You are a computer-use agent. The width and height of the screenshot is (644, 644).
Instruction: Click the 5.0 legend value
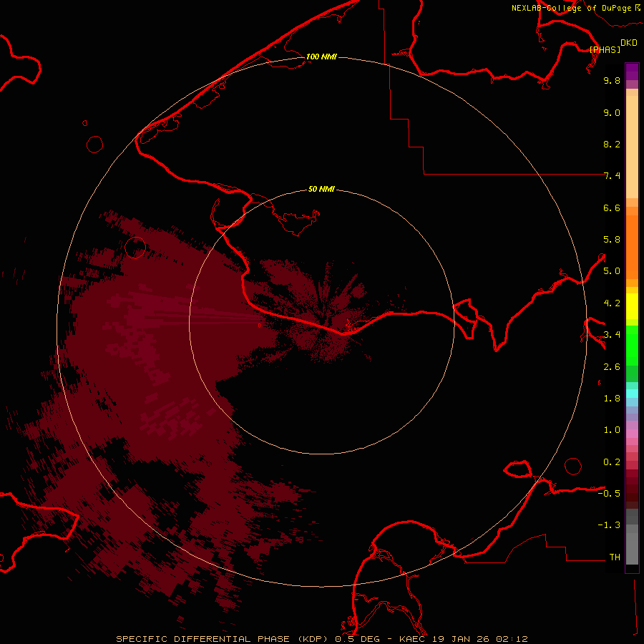pyautogui.click(x=612, y=271)
